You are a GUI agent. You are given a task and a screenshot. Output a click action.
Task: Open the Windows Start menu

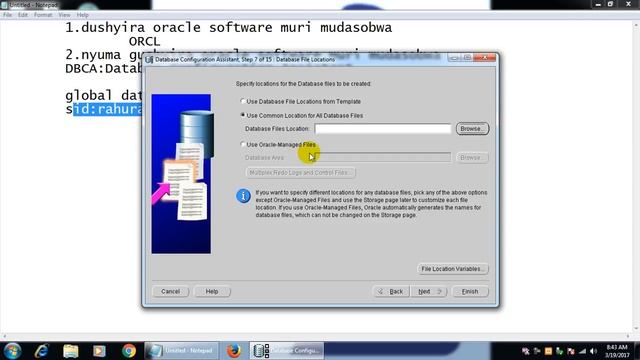(12, 351)
